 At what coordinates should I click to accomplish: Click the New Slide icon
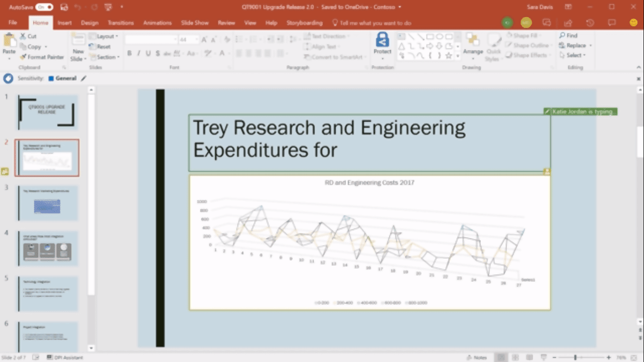(78, 45)
